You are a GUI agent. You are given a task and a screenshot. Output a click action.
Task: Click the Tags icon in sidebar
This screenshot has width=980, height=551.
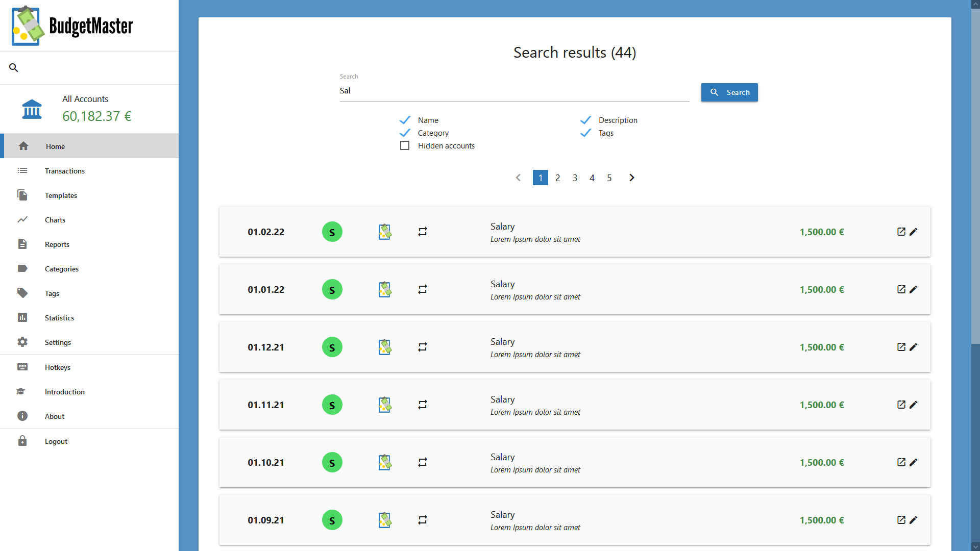pyautogui.click(x=22, y=293)
